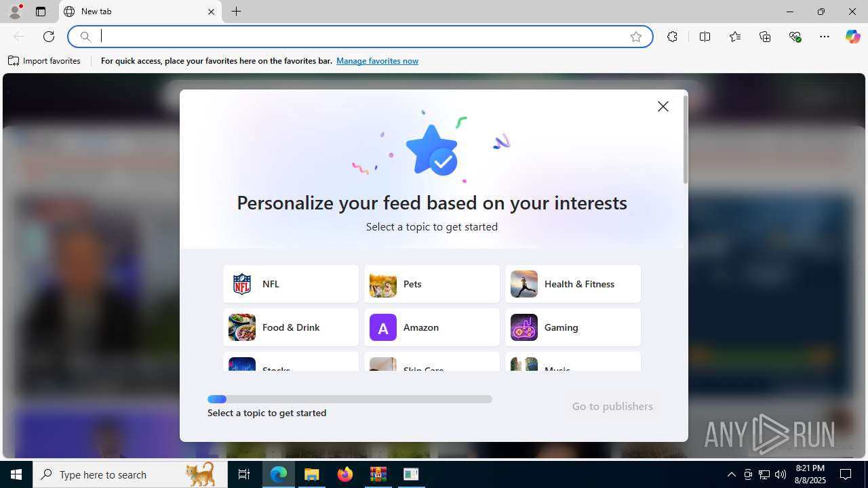868x488 pixels.
Task: Open Browser essentials heart icon
Action: [x=795, y=37]
